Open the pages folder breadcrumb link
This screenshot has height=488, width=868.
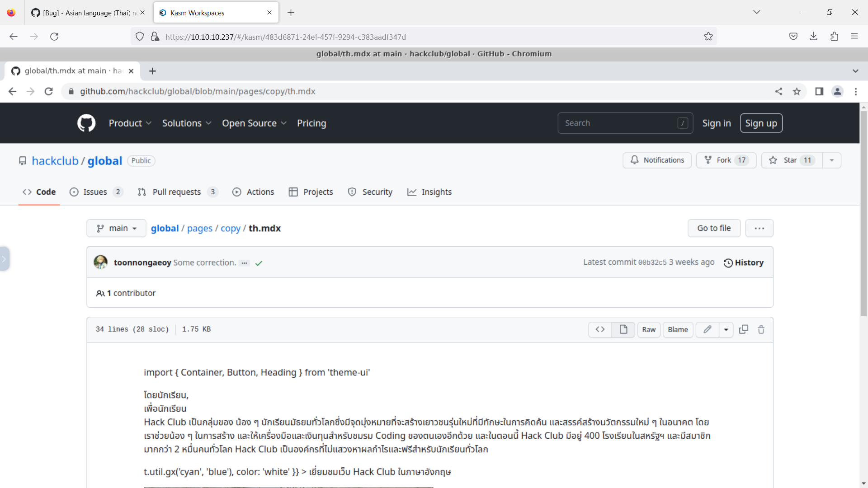[x=200, y=228]
